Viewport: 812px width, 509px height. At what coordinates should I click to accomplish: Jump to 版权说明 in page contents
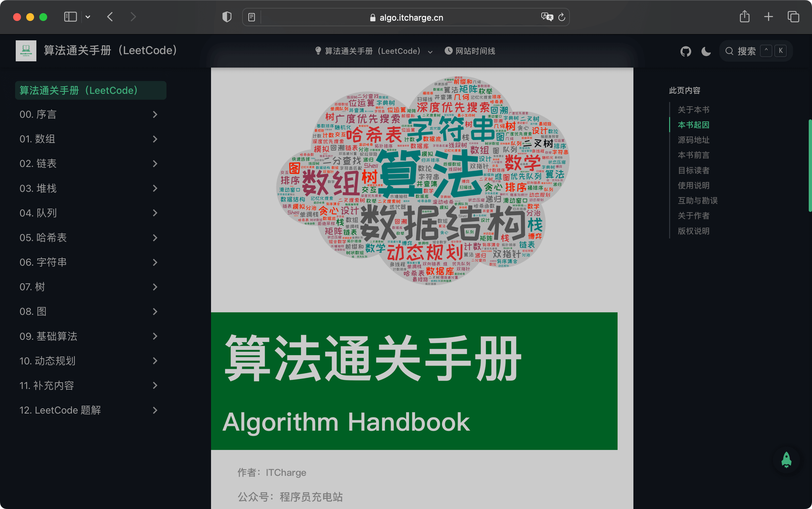click(694, 231)
